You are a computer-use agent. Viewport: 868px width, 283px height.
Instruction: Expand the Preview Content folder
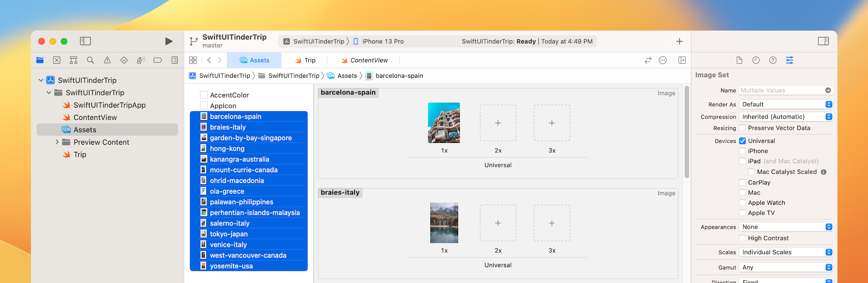click(57, 142)
